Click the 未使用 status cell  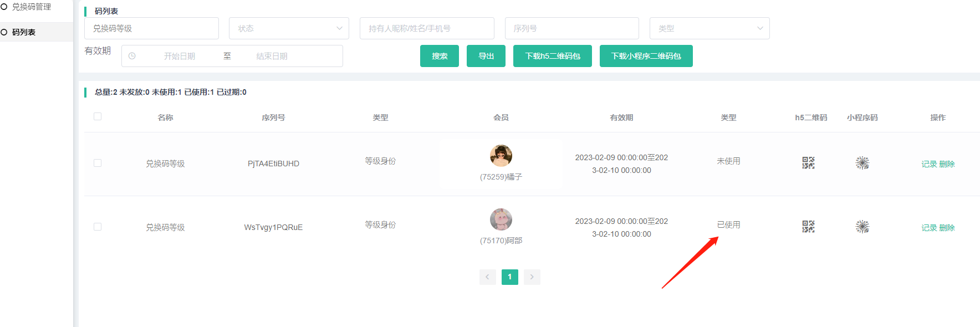728,161
